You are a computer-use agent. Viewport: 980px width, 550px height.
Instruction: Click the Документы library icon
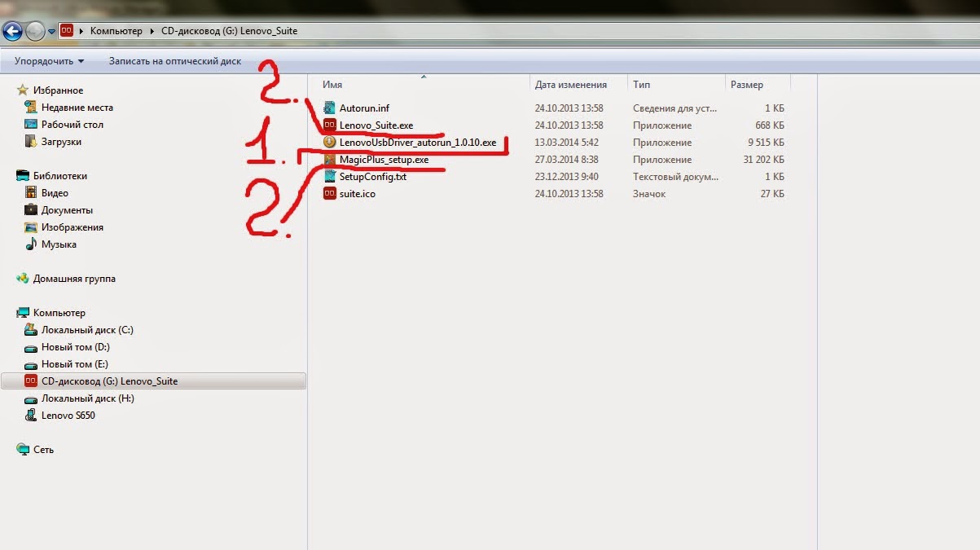pos(31,210)
